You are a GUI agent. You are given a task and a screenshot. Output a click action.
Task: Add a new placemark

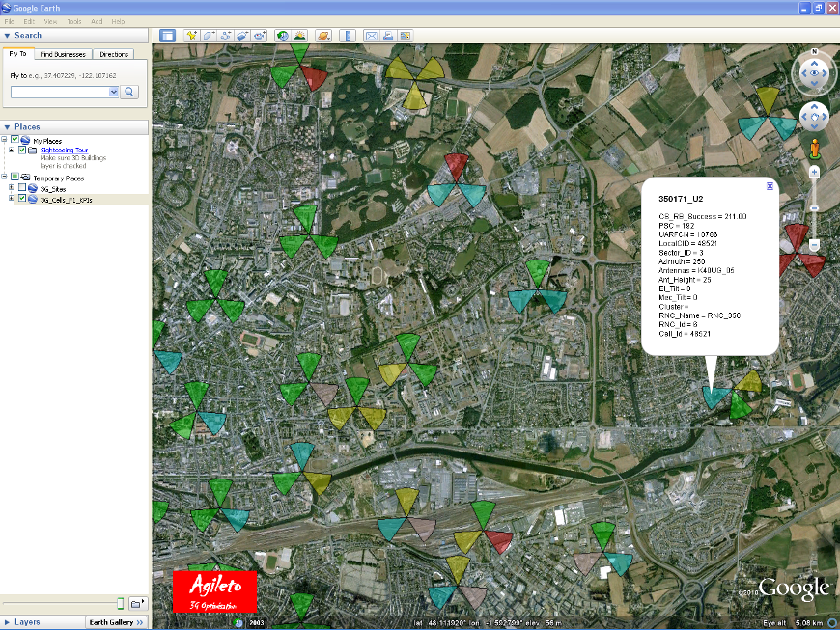(191, 36)
